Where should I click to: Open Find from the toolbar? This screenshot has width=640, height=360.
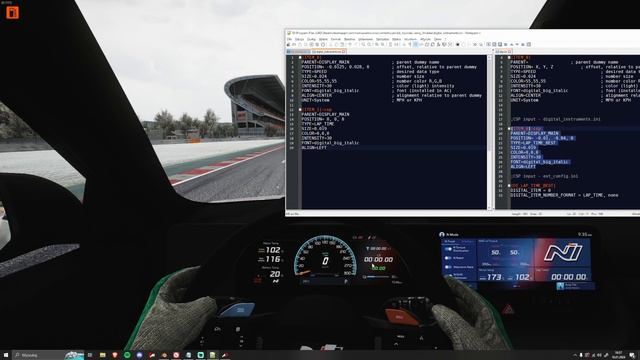tap(363, 44)
